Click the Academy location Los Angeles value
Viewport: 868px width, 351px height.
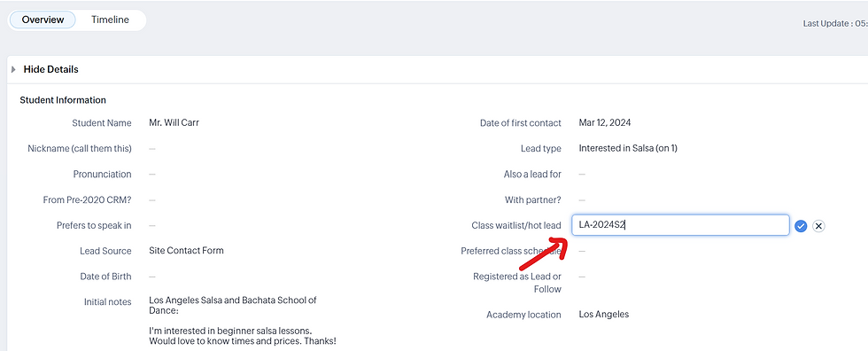604,315
